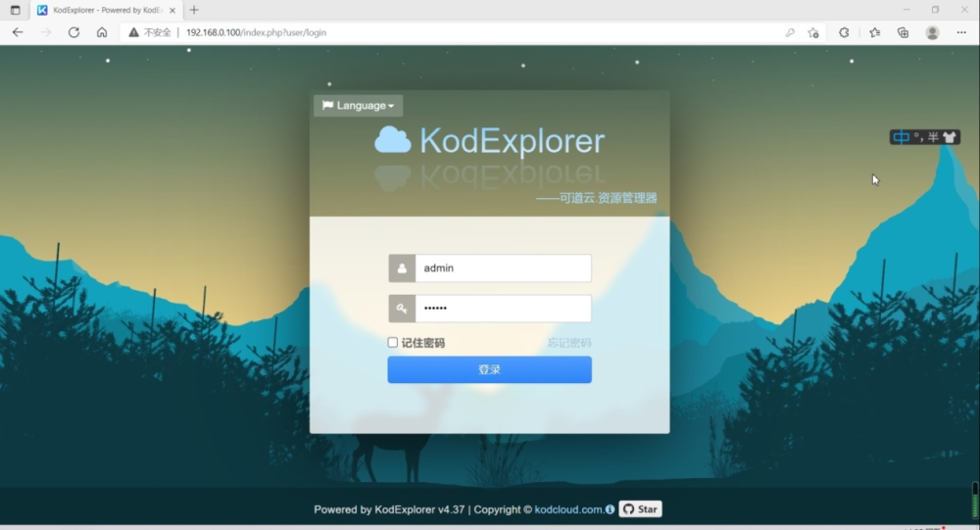Add this page to favorites

click(813, 32)
